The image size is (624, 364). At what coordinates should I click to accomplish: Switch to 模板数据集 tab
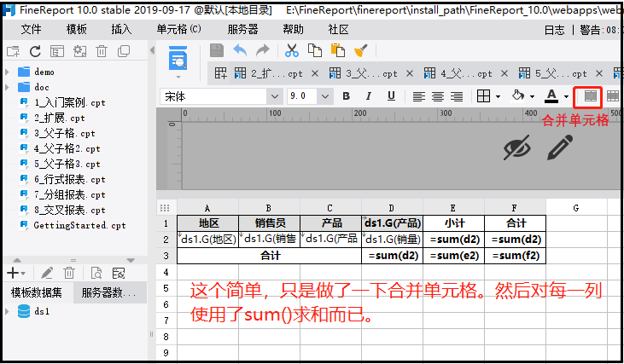pos(37,293)
